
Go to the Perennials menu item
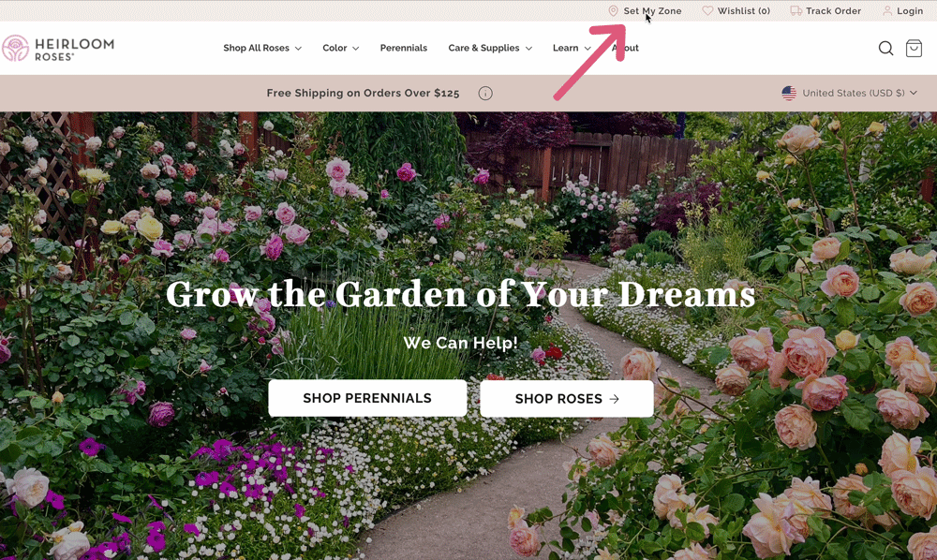(403, 48)
